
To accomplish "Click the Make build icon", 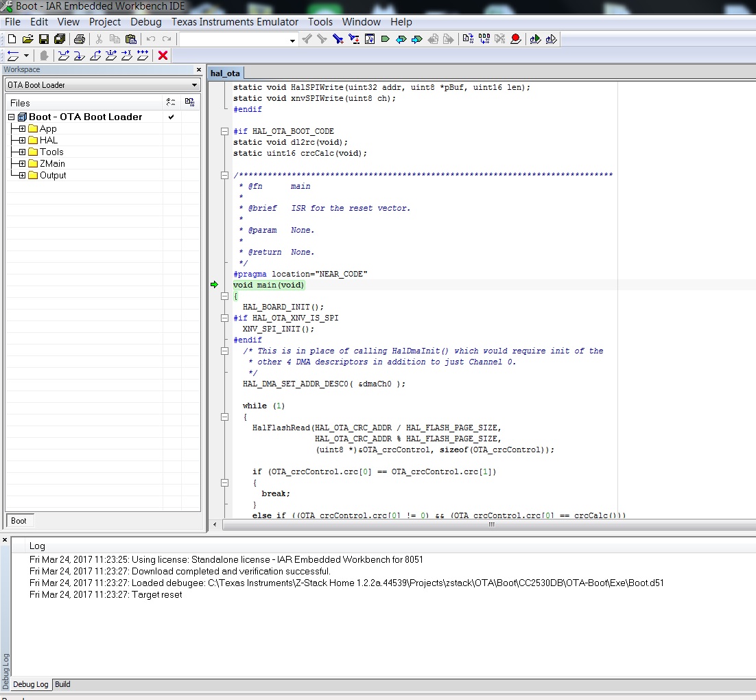I will [x=484, y=39].
